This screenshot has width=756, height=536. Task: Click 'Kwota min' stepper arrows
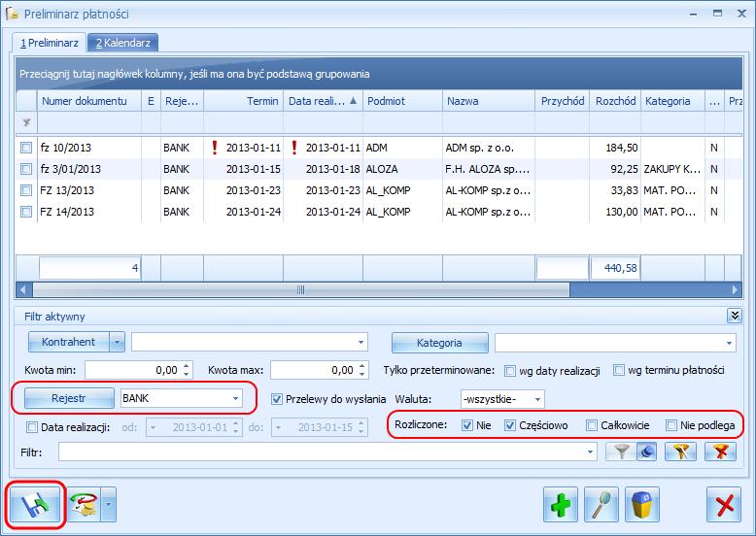(x=187, y=370)
